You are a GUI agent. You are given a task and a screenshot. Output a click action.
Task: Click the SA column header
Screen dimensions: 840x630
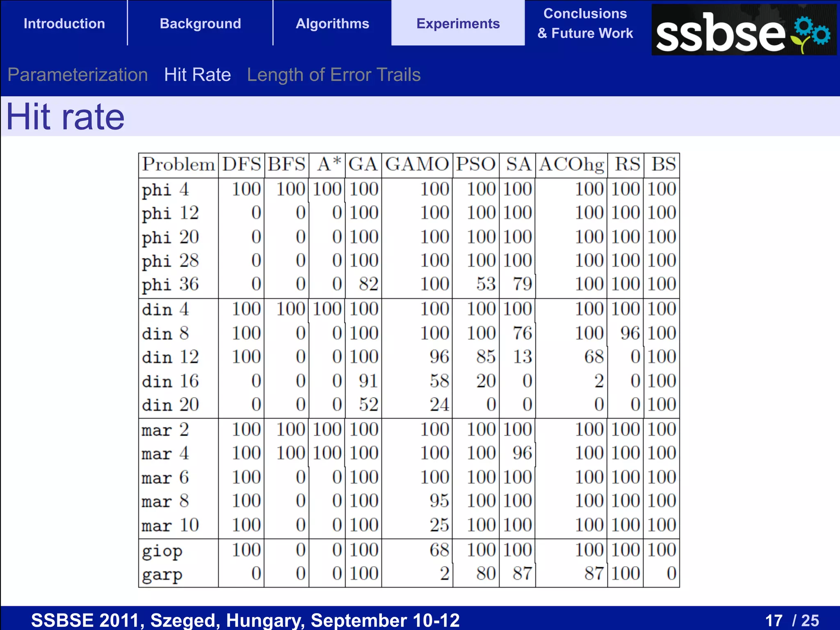point(518,164)
